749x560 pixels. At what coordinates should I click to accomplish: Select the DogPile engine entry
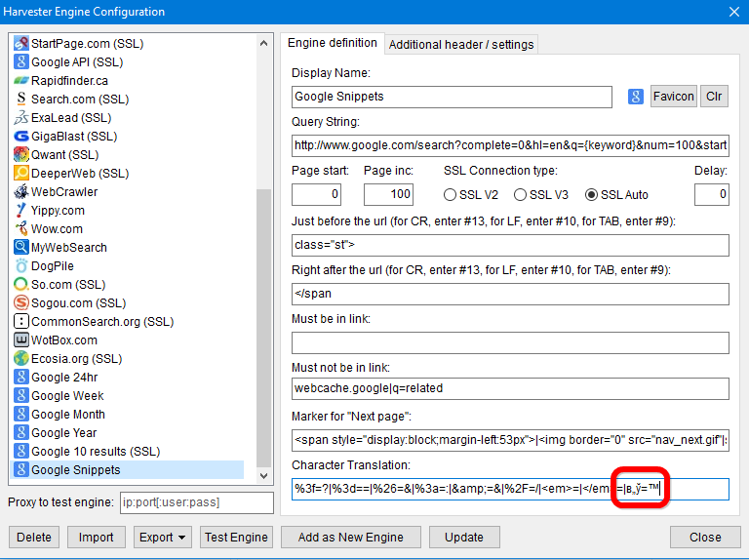[x=127, y=266]
